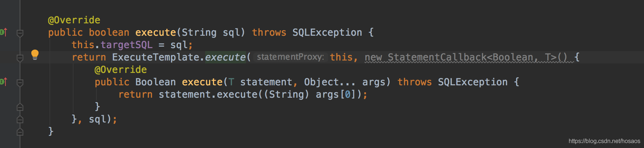Click the italic execute static method call
This screenshot has width=644, height=148.
tap(225, 57)
